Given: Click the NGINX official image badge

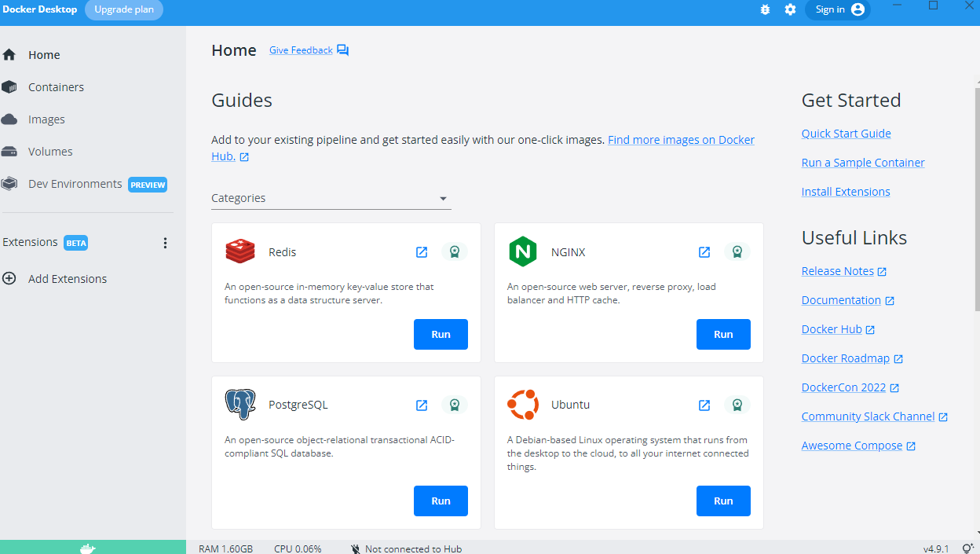Looking at the screenshot, I should pyautogui.click(x=737, y=252).
